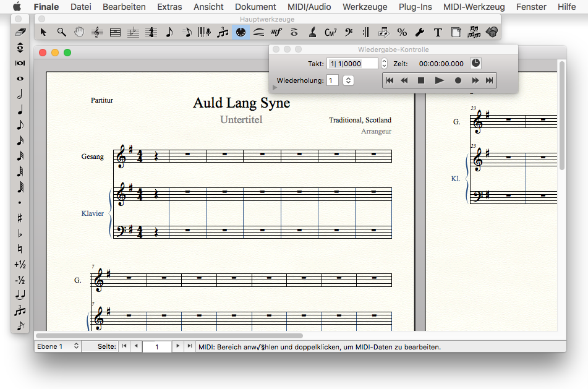Choose the natural accidental
This screenshot has height=389, width=588.
point(20,249)
